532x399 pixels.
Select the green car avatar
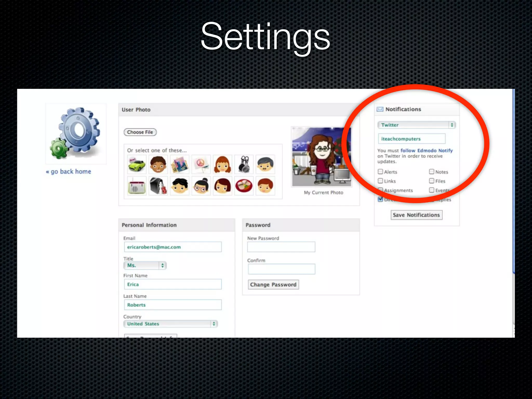[137, 164]
